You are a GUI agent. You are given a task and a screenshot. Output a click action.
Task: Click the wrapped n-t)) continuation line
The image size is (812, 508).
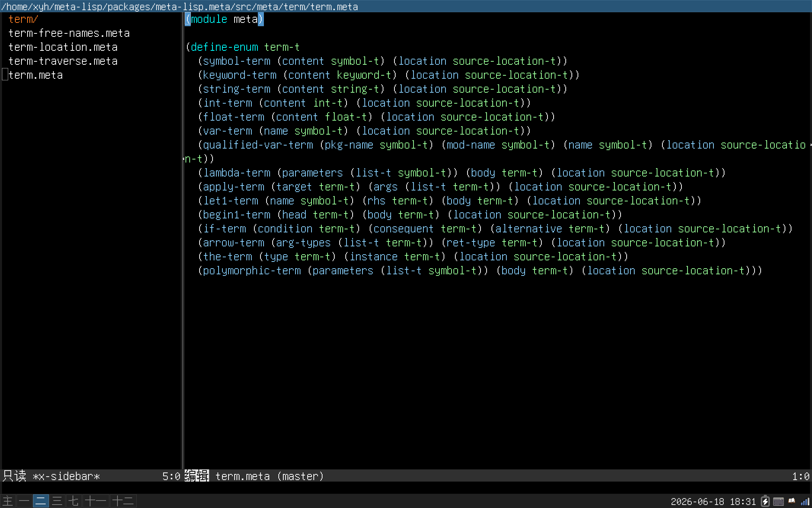coord(199,158)
